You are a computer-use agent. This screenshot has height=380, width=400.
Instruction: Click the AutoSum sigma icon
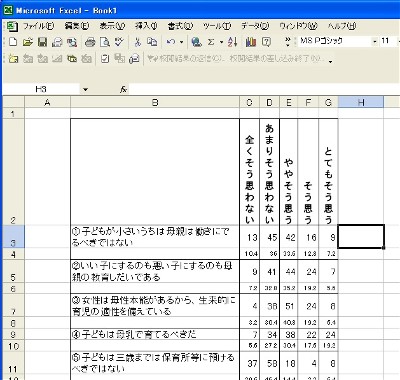click(211, 42)
